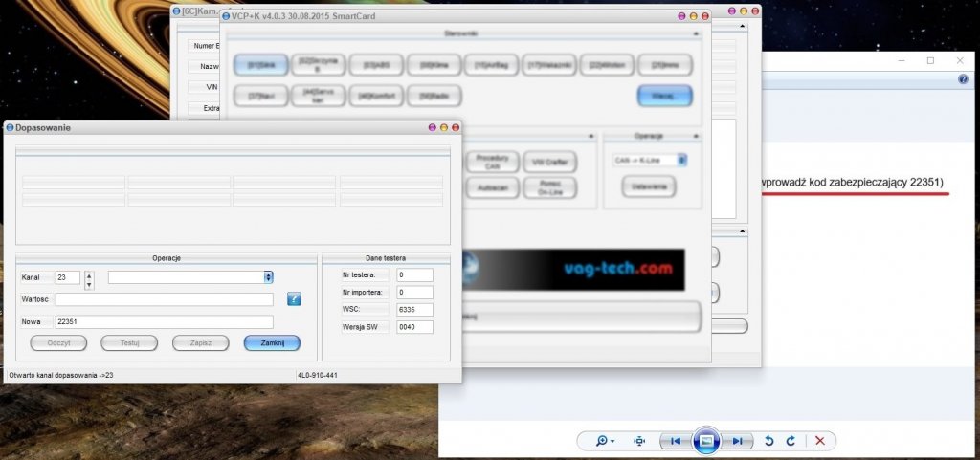Collapse the Sterowniki panel arrow
This screenshot has height=460, width=980.
click(697, 33)
